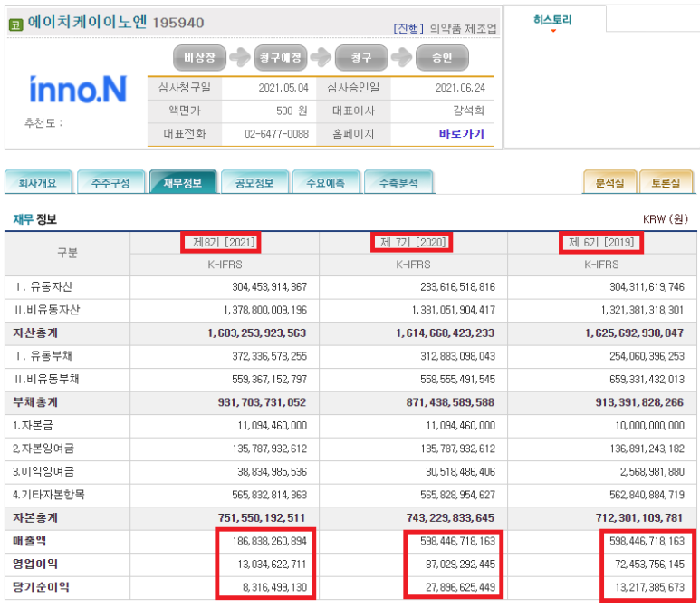Click the 비유동자산 row label

click(x=47, y=310)
